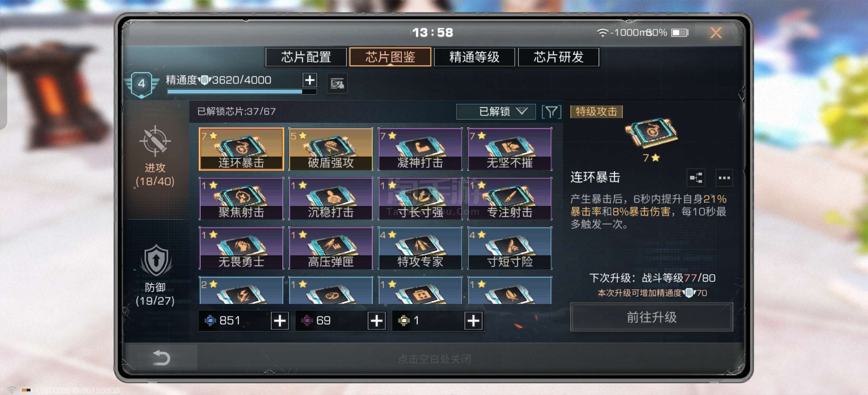
Task: Add blue chip currency next to 851
Action: tap(280, 321)
